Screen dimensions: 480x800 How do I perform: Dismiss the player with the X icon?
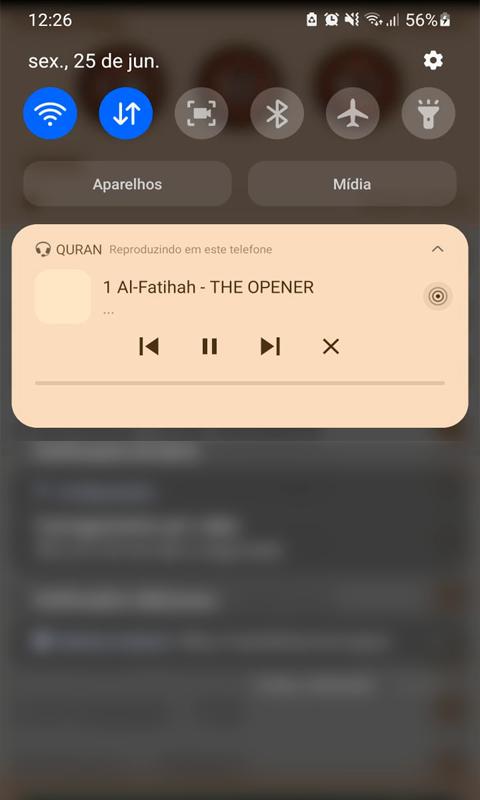click(331, 347)
